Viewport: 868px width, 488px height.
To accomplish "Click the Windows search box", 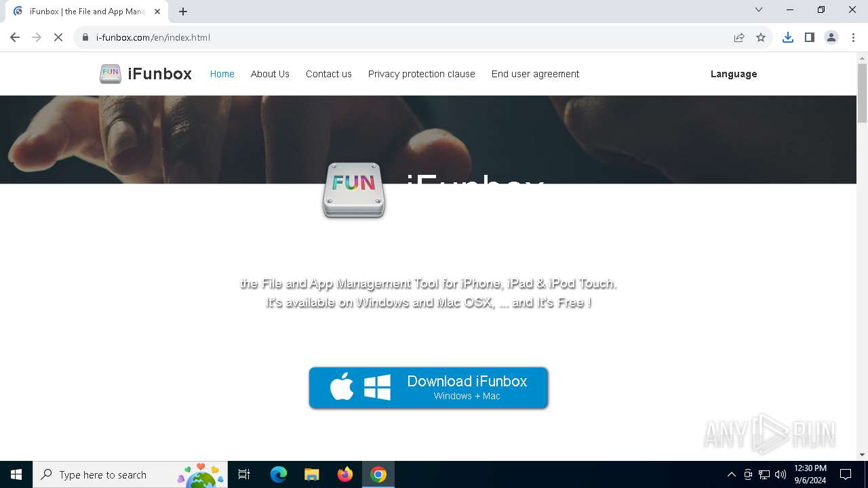I will pos(130,474).
